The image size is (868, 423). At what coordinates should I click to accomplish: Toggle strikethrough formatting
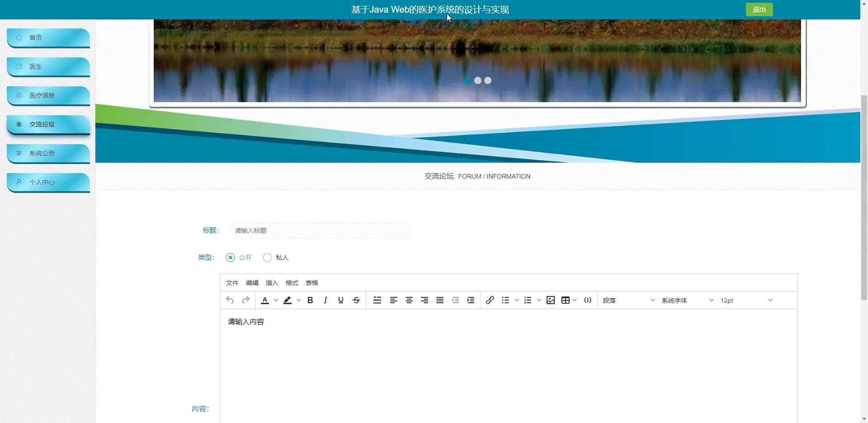pyautogui.click(x=356, y=300)
